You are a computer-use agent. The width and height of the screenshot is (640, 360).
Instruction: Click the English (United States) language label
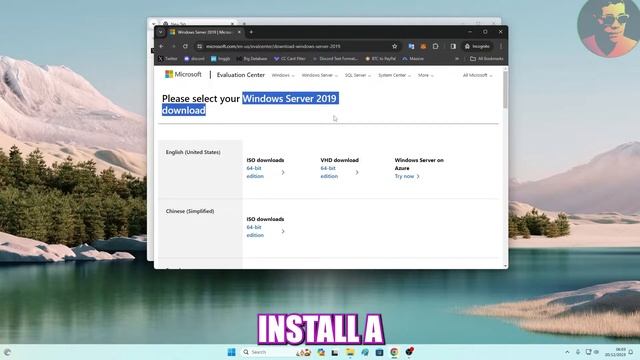193,152
